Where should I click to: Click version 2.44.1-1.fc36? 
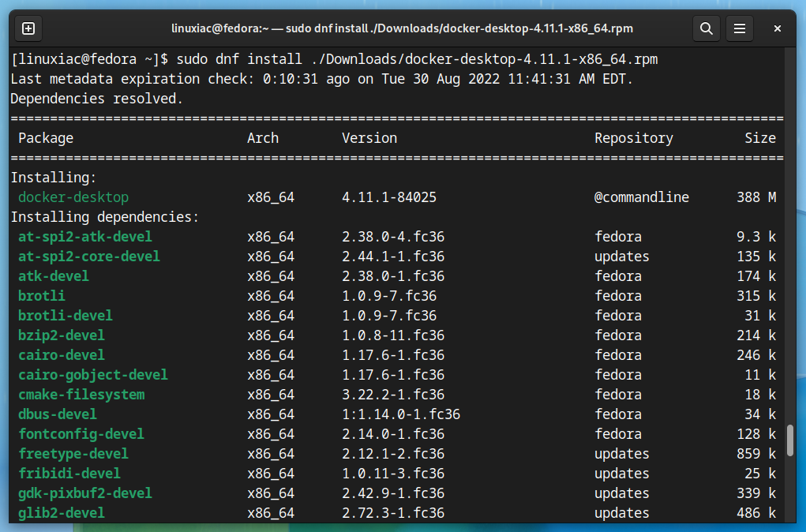point(393,257)
